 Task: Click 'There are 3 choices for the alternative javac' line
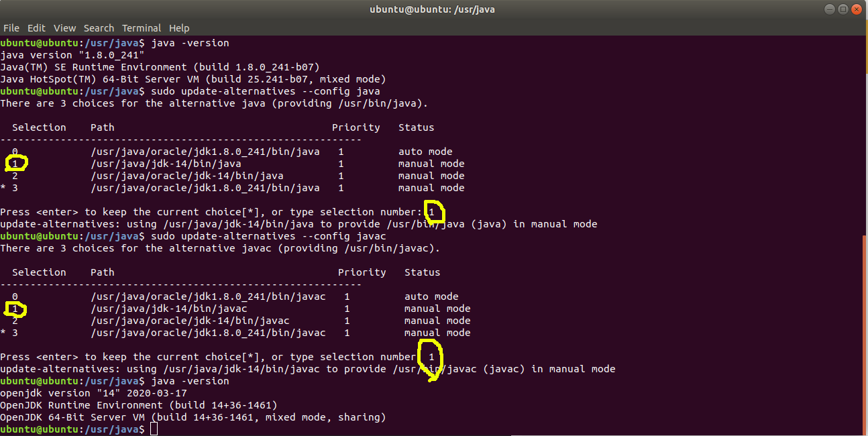coord(220,248)
